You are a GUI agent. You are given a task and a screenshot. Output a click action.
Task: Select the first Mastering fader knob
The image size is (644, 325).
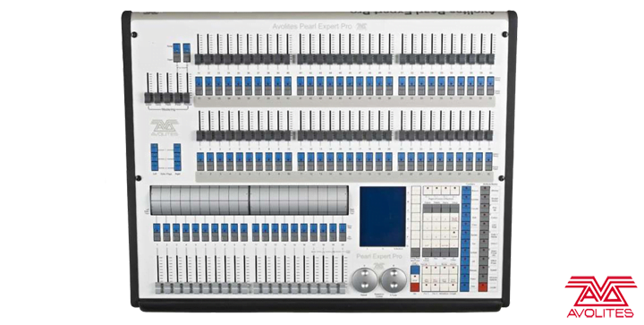click(148, 98)
